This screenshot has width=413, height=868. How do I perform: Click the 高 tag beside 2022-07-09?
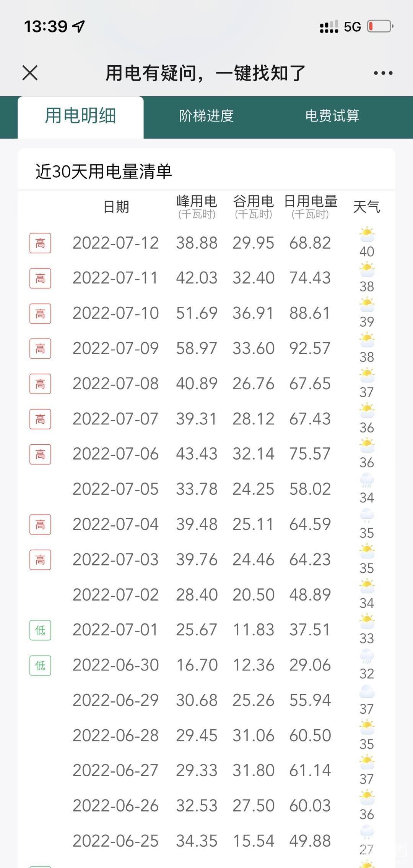(x=40, y=349)
